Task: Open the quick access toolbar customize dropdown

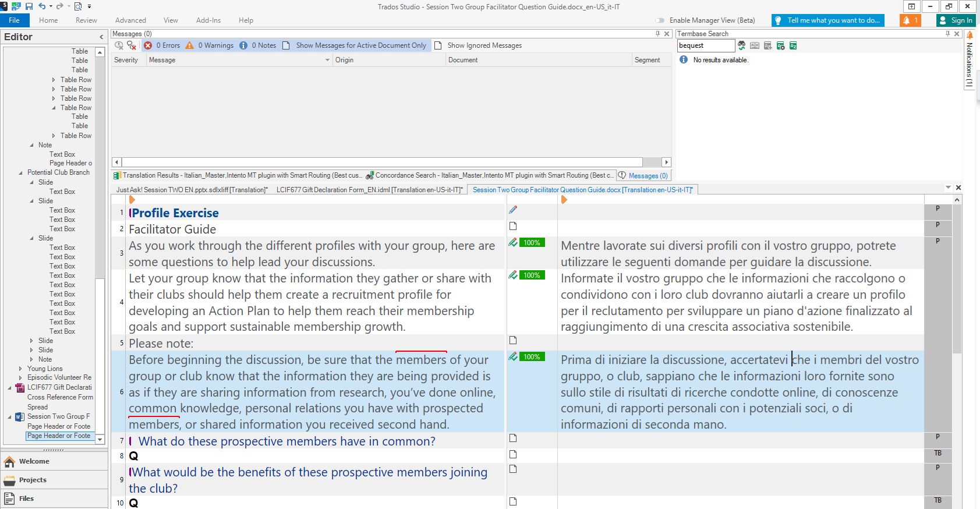Action: click(90, 6)
